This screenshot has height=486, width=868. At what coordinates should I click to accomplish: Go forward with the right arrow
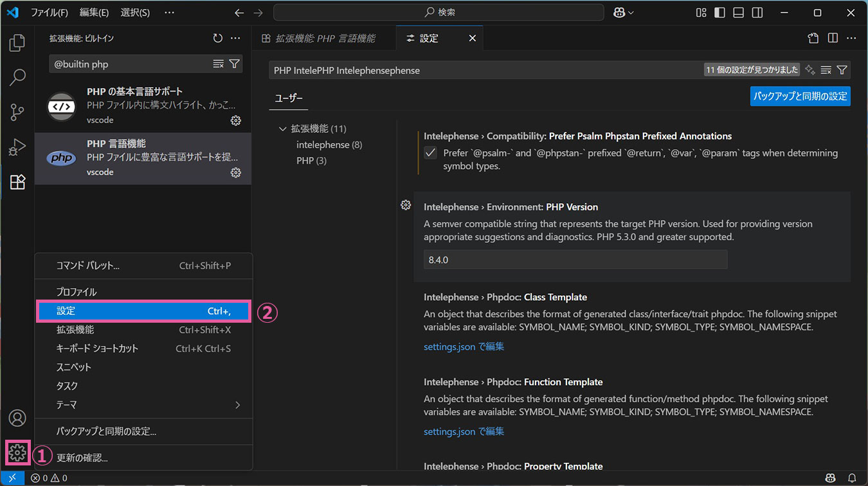(x=258, y=13)
